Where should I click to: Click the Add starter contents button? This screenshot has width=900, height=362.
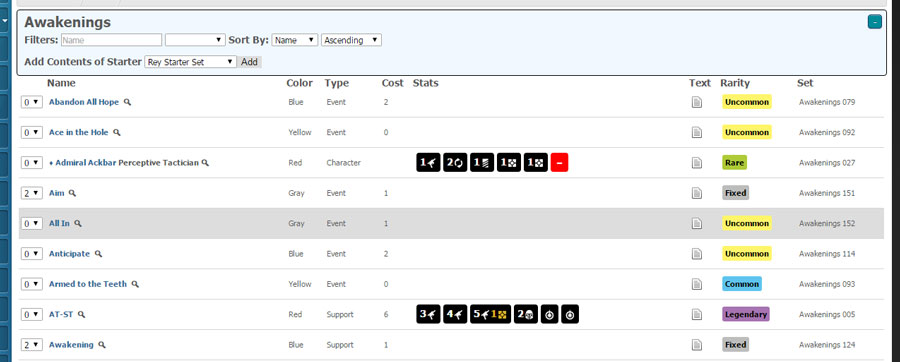[249, 62]
